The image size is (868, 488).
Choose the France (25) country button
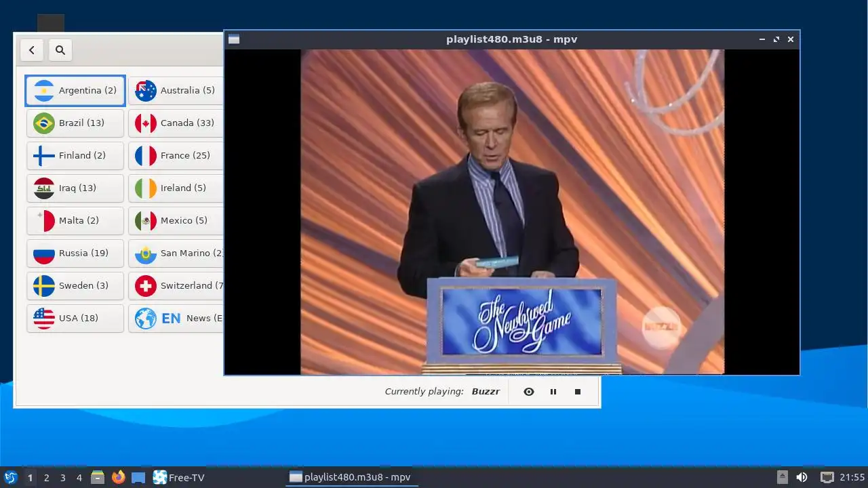[x=176, y=155]
